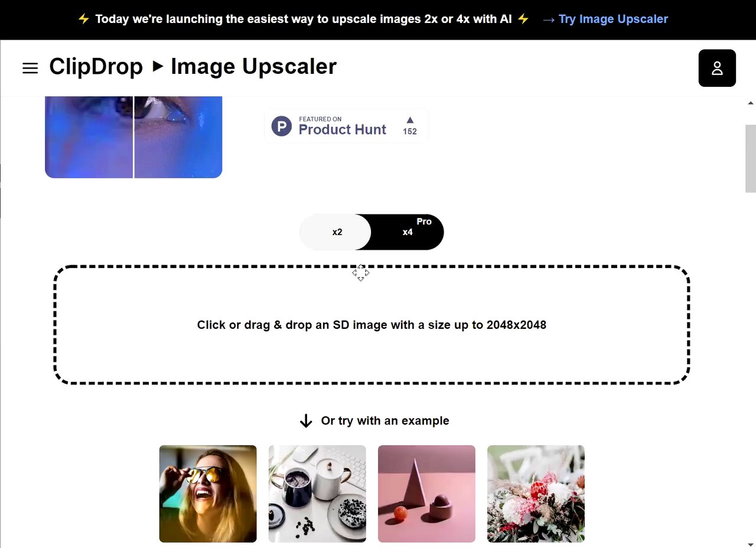Viewport: 756px width, 548px height.
Task: Select the x2 upscale option
Action: (336, 232)
